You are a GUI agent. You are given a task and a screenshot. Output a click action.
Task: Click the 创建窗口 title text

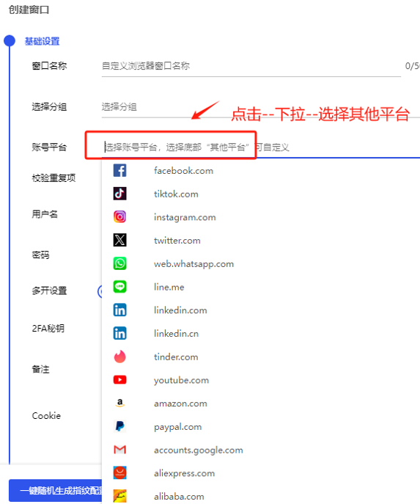click(29, 10)
